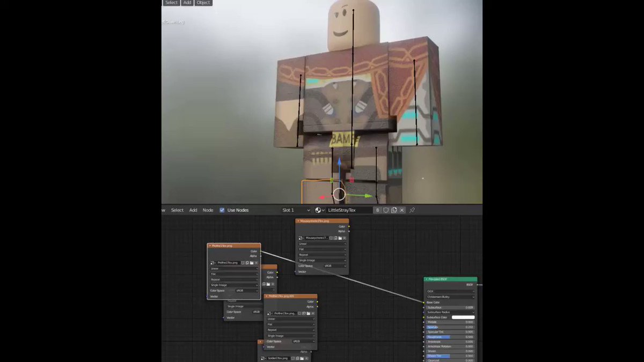Viewport: 644px width, 362px height.
Task: Click the Base Color input socket
Action: click(423, 302)
